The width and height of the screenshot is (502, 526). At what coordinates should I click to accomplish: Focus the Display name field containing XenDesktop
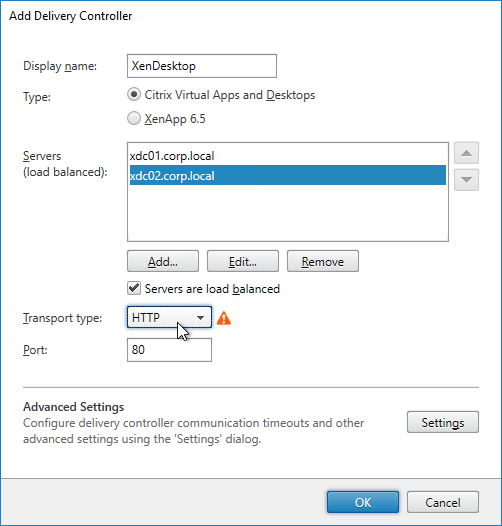coord(202,66)
